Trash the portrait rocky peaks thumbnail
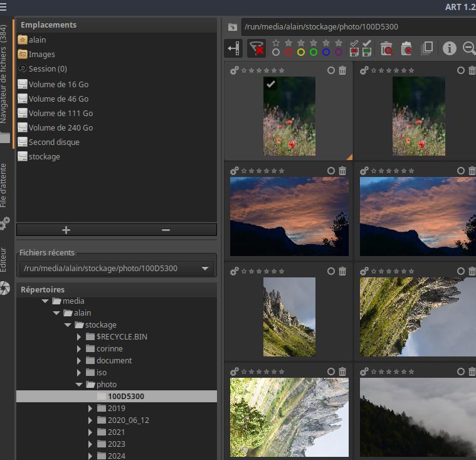 [x=342, y=271]
